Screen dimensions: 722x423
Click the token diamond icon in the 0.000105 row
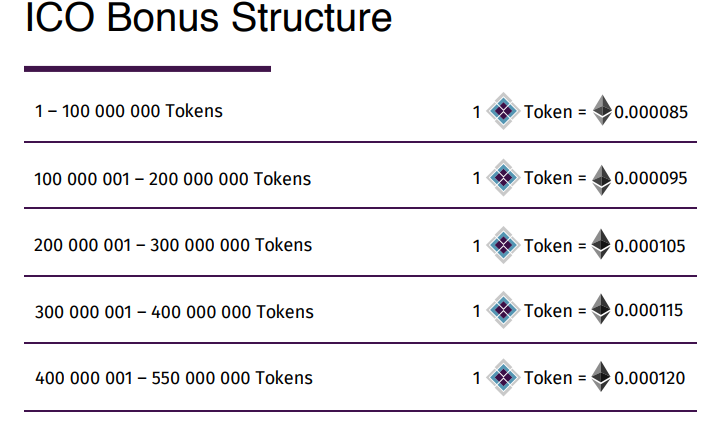click(503, 245)
